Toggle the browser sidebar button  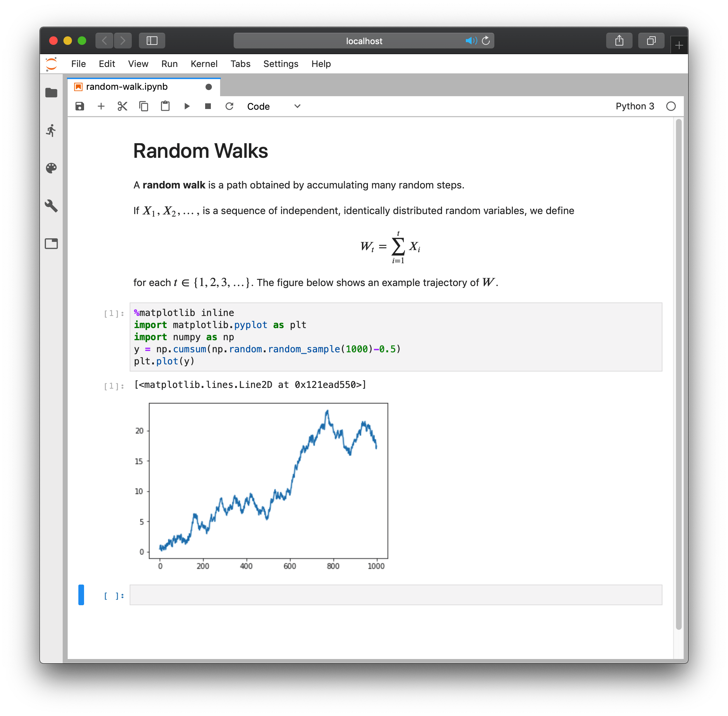(x=152, y=41)
